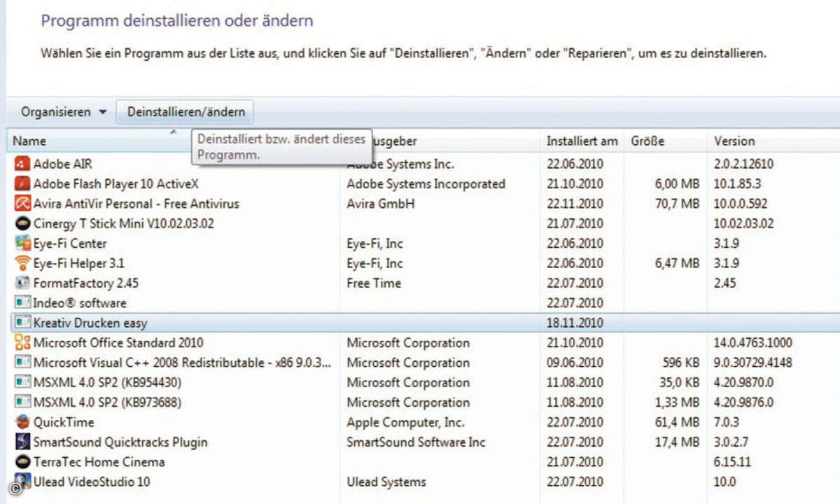Click the SmartSound Quicktracks Plugin icon
Screen dimensions: 840x504
[x=22, y=442]
